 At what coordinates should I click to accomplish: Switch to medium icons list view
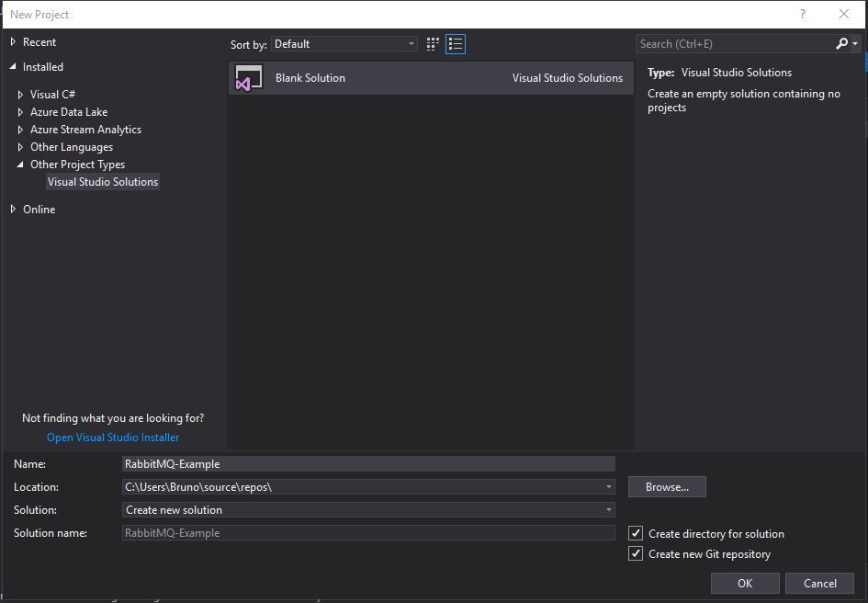456,44
